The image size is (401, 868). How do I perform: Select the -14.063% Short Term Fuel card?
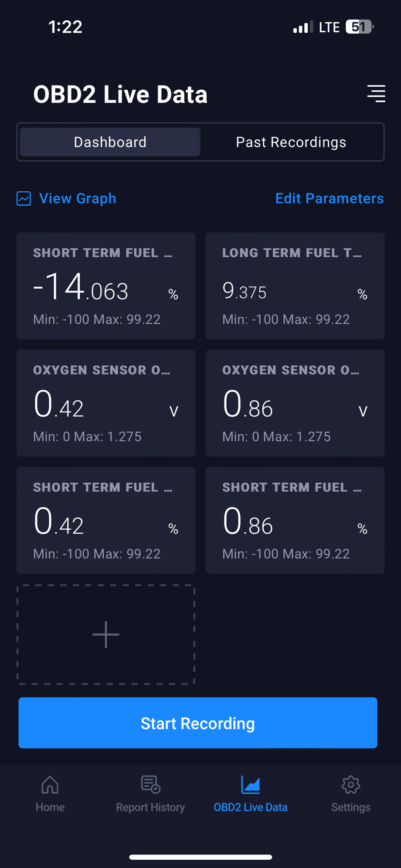(106, 286)
